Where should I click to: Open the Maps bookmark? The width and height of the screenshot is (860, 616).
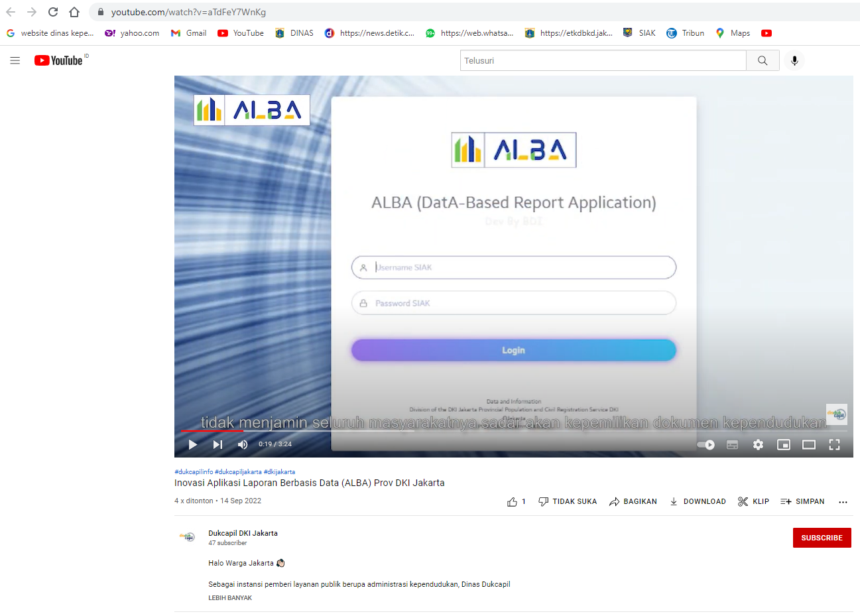[733, 33]
